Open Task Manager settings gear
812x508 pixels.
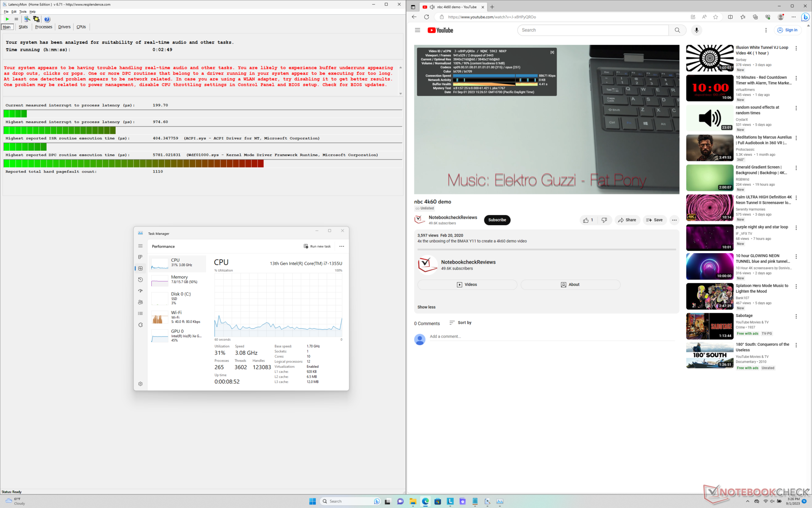point(140,384)
